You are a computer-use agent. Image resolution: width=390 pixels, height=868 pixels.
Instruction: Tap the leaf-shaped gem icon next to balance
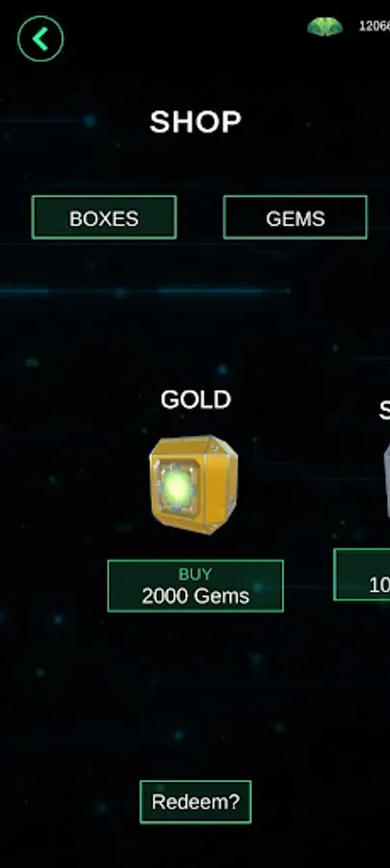click(325, 27)
